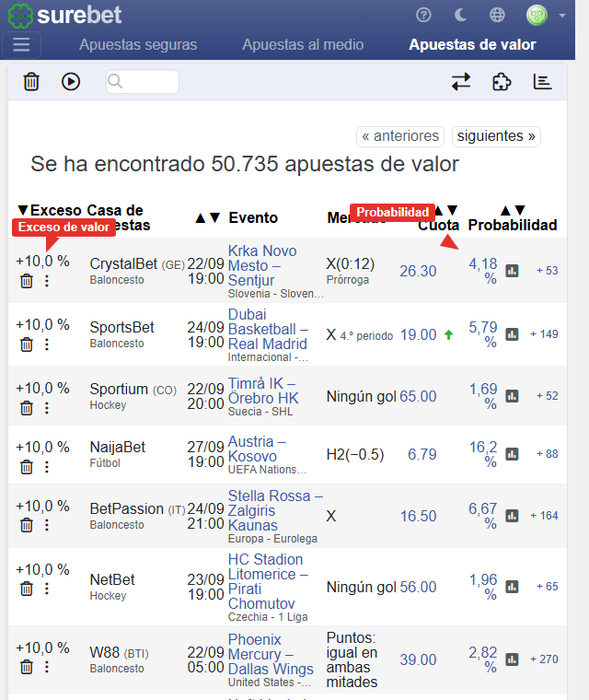Delete the W88 row
Screen dimensions: 589x700
(x=27, y=668)
